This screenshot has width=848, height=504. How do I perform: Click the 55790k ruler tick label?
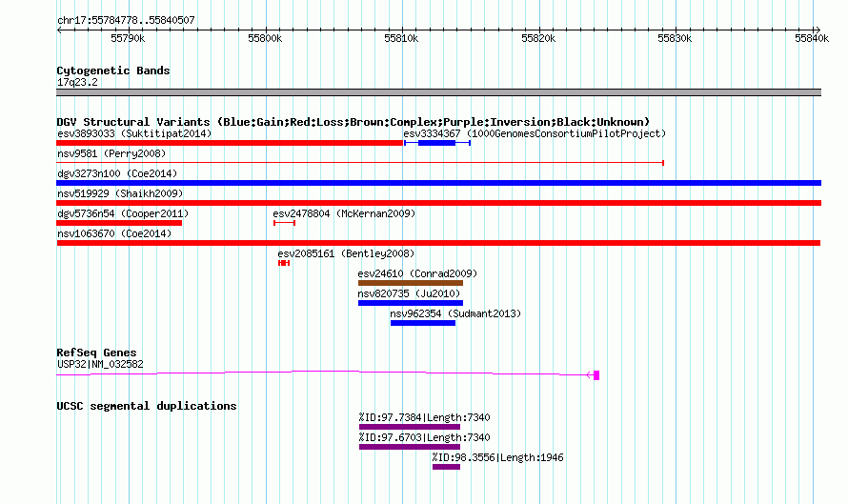(128, 38)
